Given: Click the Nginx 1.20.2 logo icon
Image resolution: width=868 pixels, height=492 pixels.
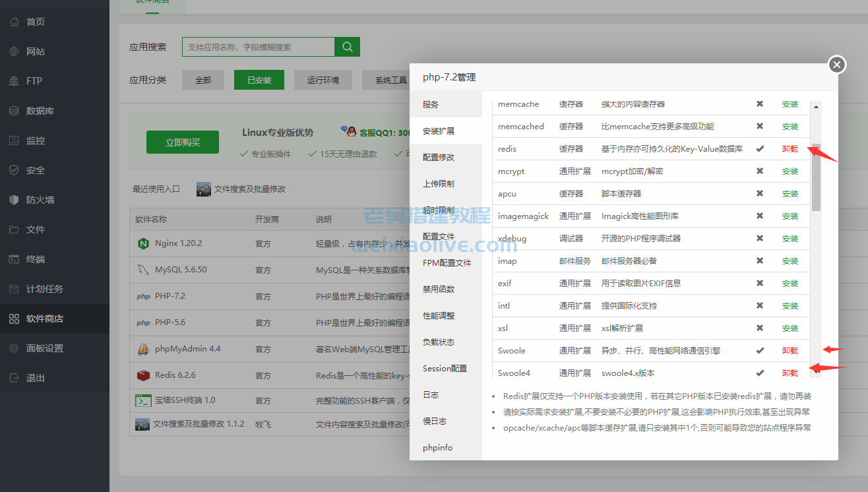Looking at the screenshot, I should 142,243.
